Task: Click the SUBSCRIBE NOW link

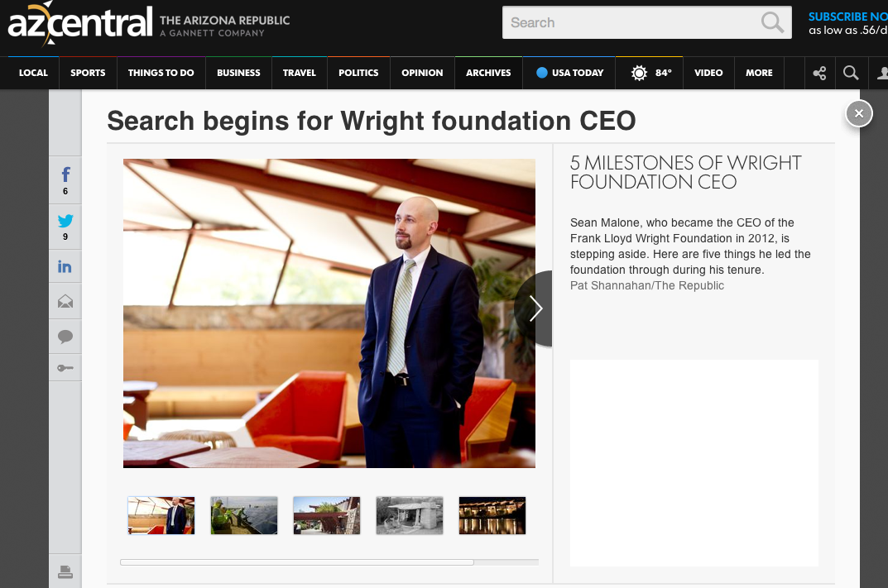Action: coord(847,17)
